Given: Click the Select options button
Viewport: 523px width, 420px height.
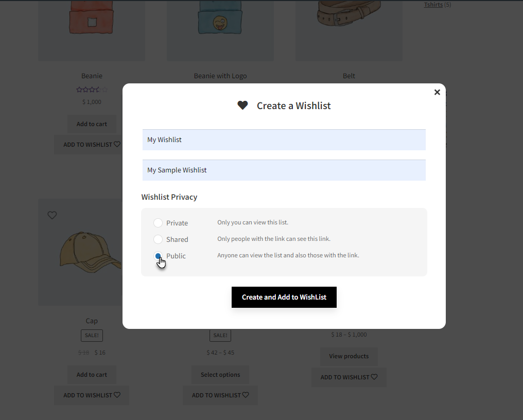Looking at the screenshot, I should coord(220,375).
